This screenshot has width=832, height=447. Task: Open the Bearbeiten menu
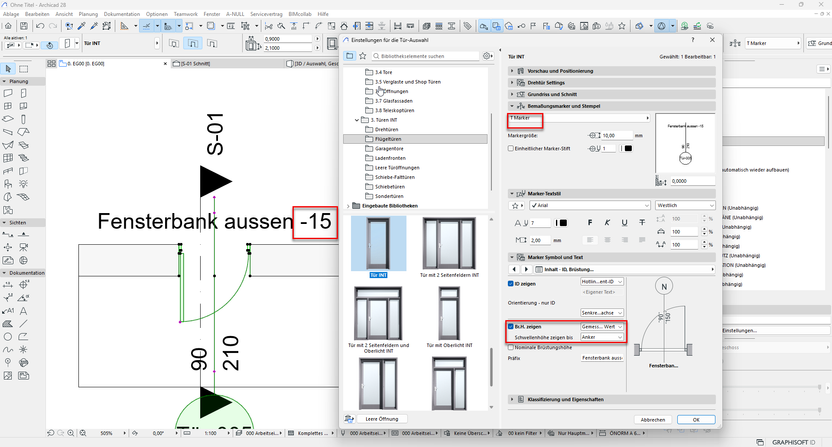(37, 14)
